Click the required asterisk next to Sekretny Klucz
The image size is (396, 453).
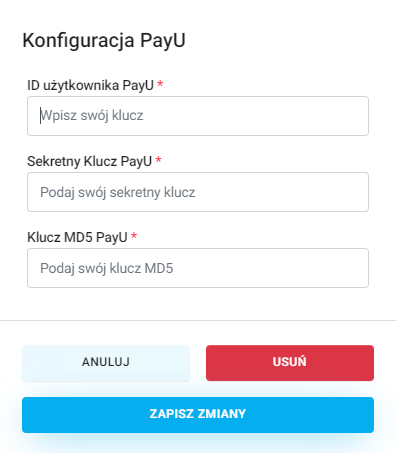[x=159, y=160]
